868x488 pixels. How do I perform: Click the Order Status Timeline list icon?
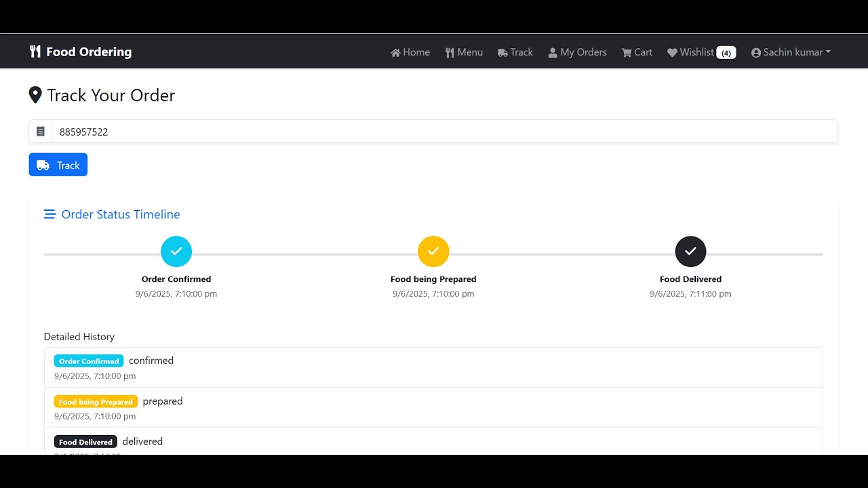[x=50, y=214]
